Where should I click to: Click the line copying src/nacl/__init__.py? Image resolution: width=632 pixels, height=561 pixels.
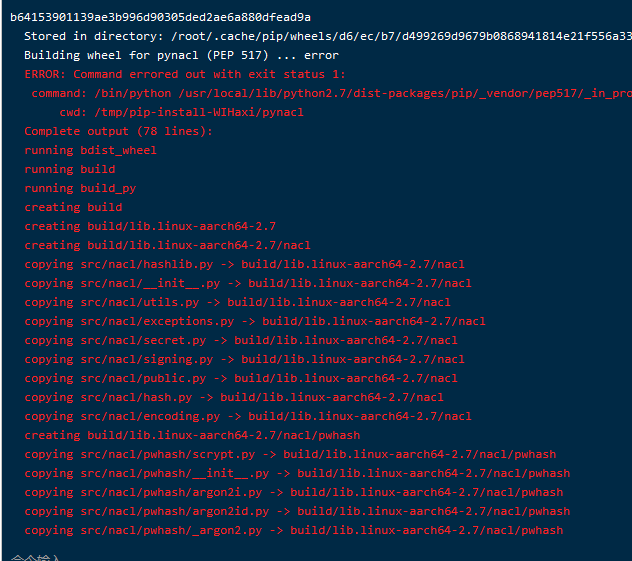[247, 283]
